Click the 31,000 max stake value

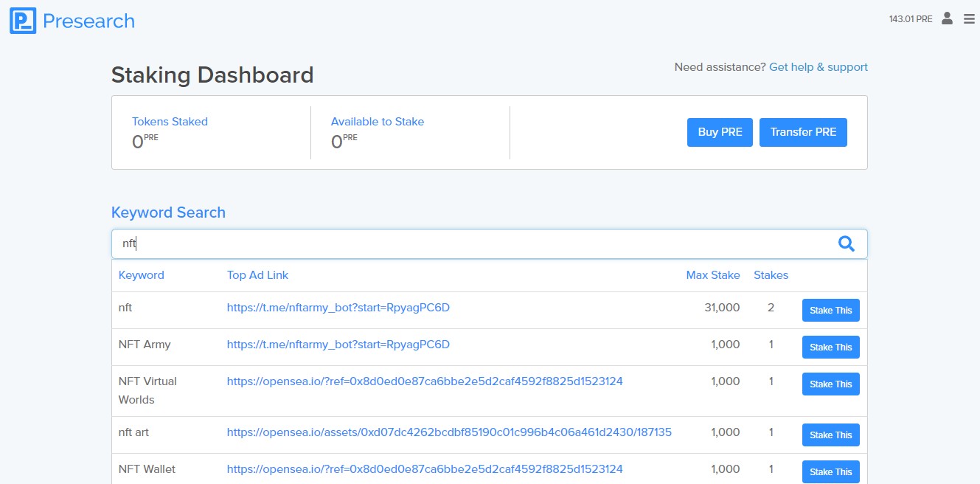(723, 308)
